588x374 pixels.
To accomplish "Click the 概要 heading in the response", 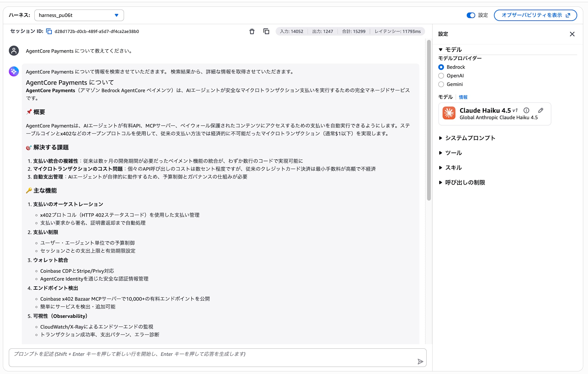I will click(x=39, y=112).
